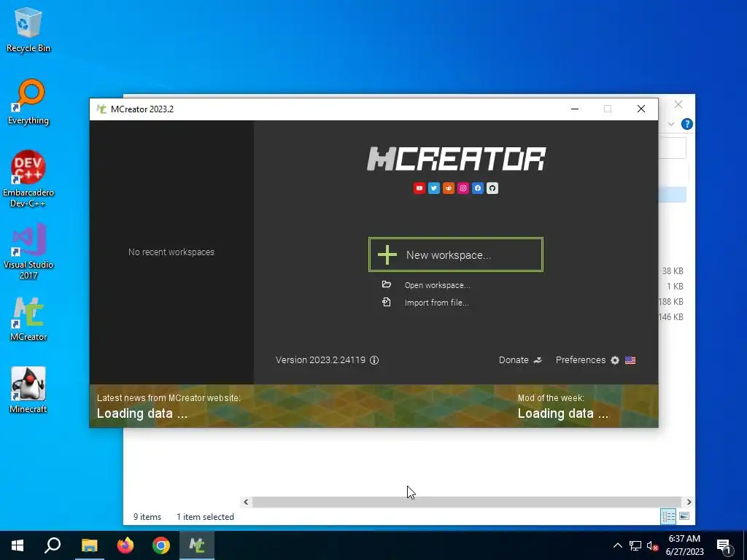Click the info icon beside version number
This screenshot has height=560, width=747.
374,360
